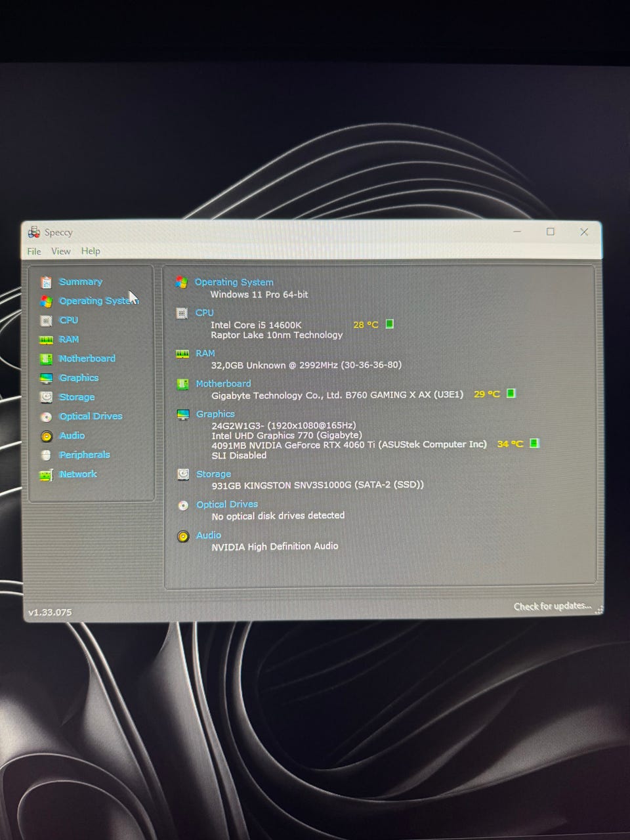
Task: Click the Motherboard icon in sidebar
Action: (x=46, y=359)
